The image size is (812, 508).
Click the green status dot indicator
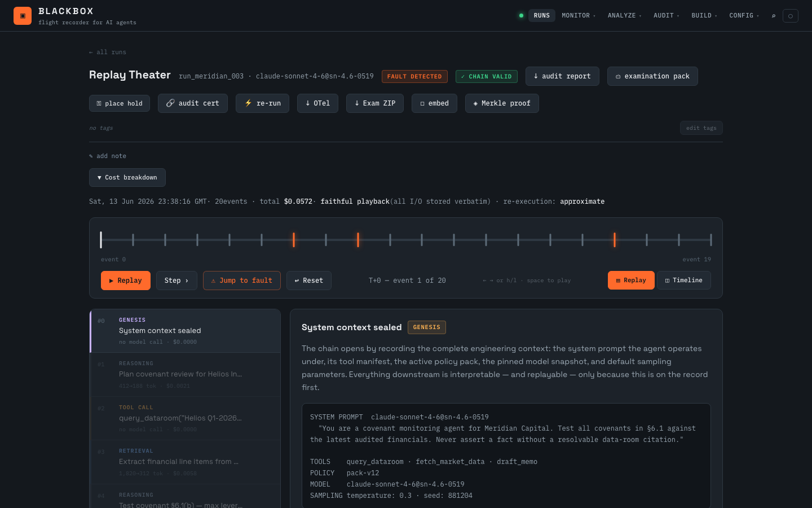(x=521, y=16)
